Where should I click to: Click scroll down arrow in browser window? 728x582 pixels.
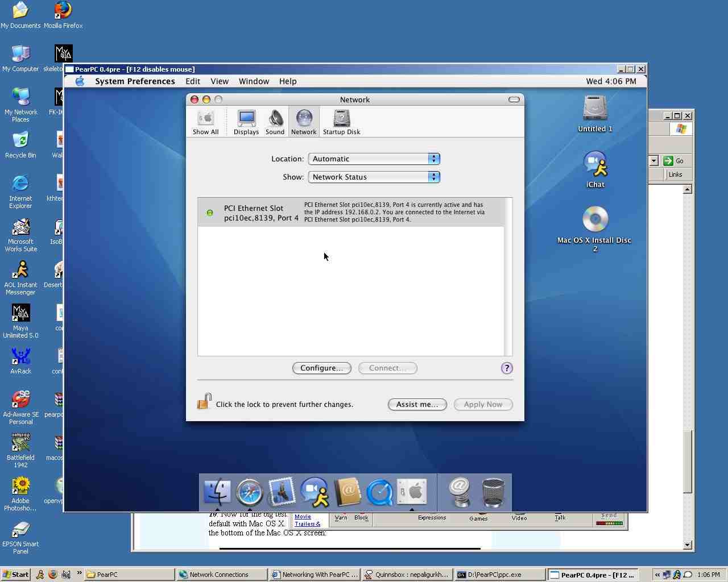click(x=688, y=545)
